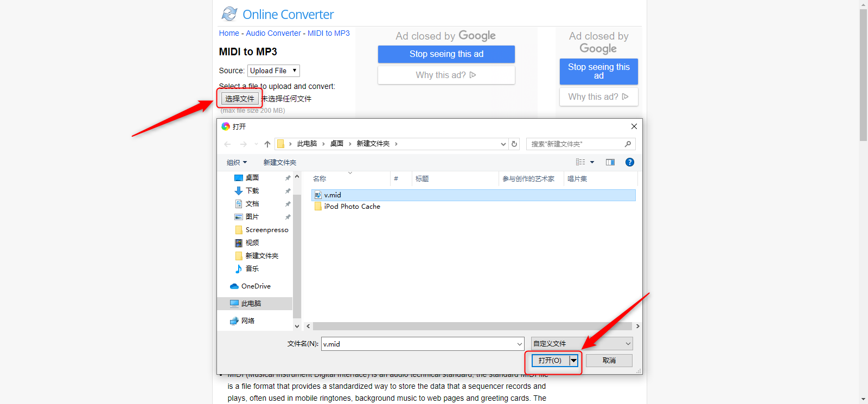Click 桌面 breadcrumb in address bar
This screenshot has height=404, width=868.
337,144
